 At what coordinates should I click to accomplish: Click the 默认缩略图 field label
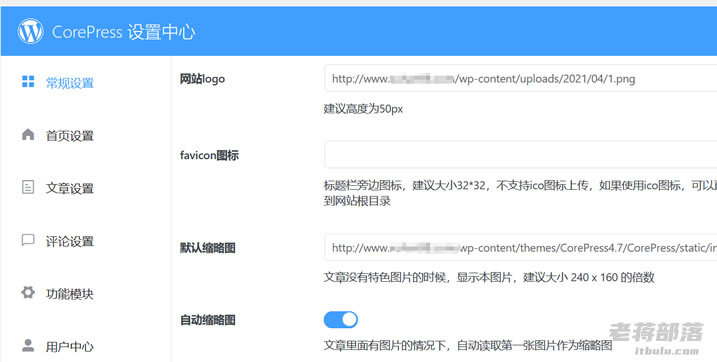pos(208,248)
